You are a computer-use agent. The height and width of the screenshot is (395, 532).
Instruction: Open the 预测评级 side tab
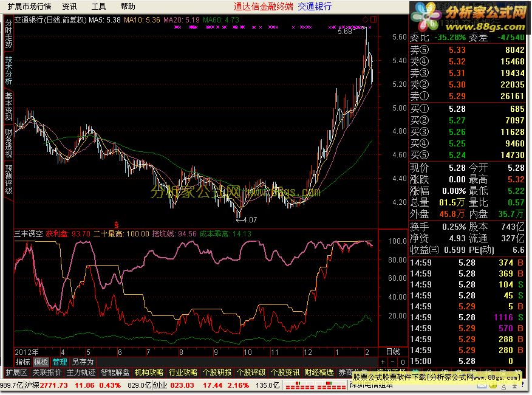pyautogui.click(x=9, y=179)
